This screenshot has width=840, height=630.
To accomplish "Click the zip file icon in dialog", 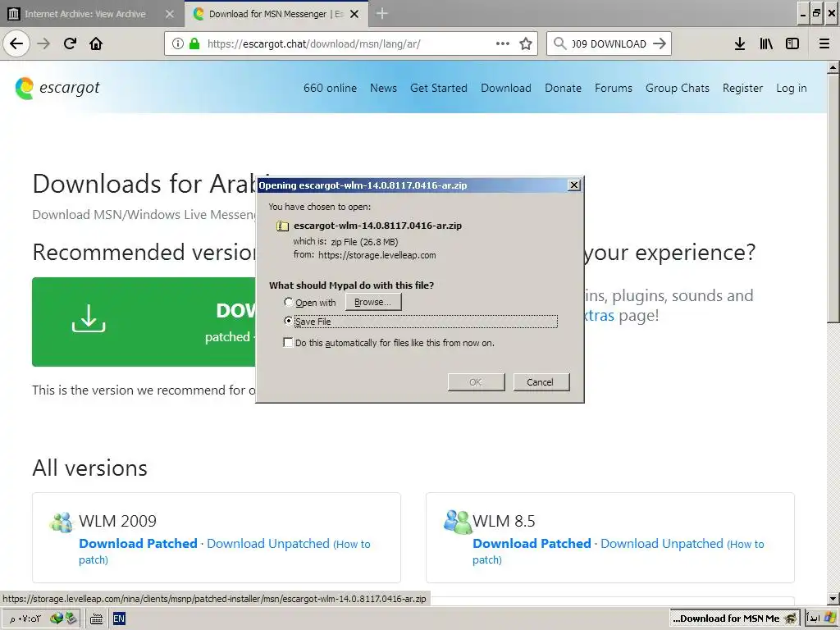I will pos(282,226).
